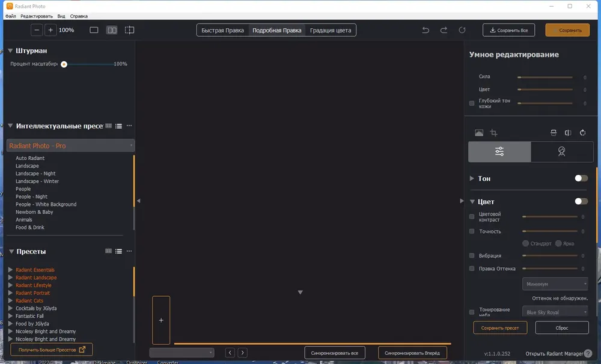Click the redo arrow icon
Viewport: 601px width, 364px height.
444,30
